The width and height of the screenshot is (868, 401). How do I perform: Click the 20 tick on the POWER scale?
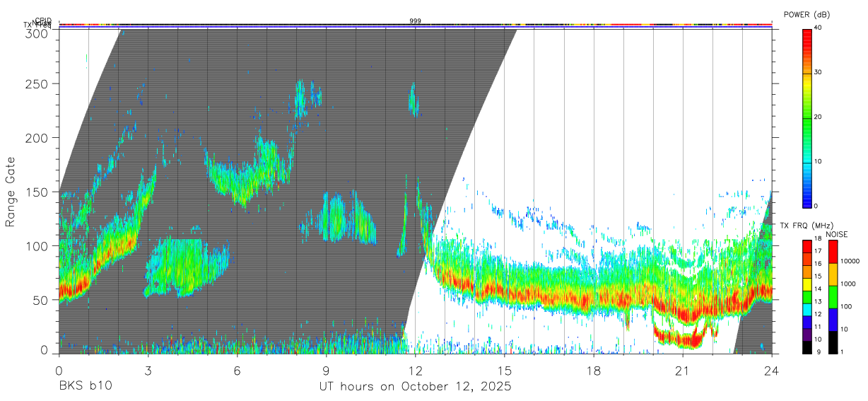pyautogui.click(x=819, y=117)
